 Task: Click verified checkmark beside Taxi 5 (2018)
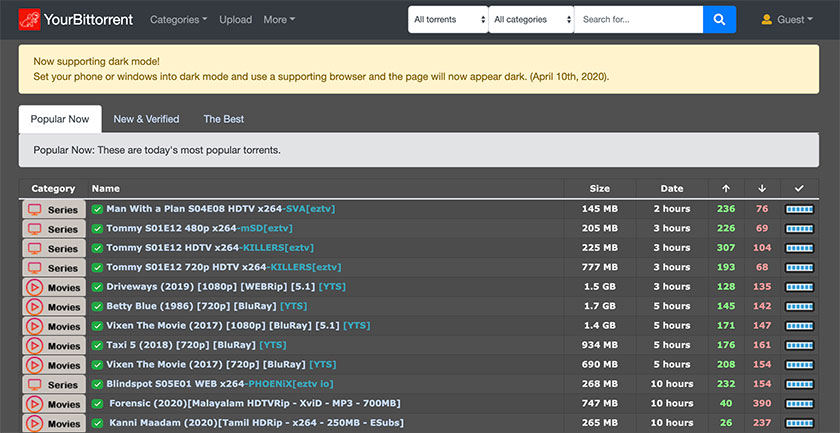pos(97,345)
